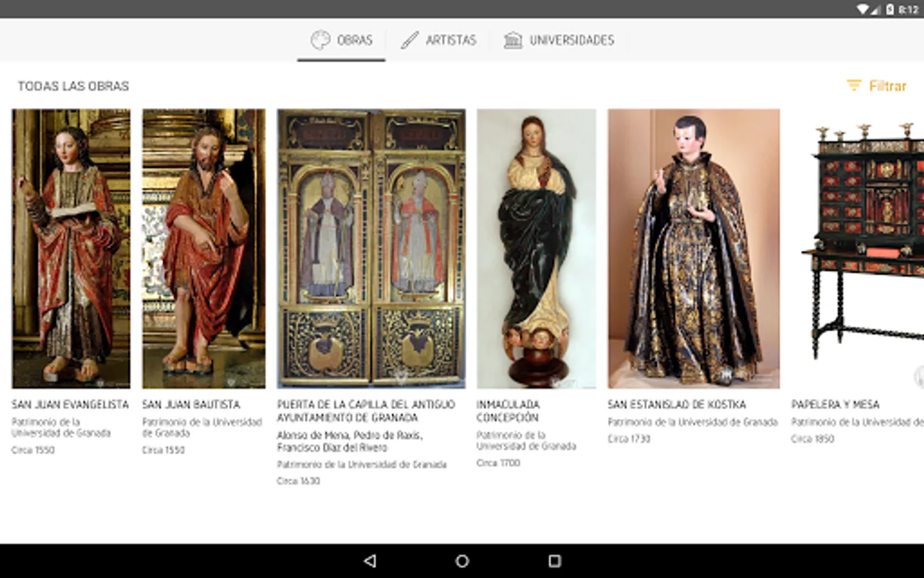Screen dimensions: 924x578
Task: Click the Circa 1850 date text
Action: tap(813, 439)
